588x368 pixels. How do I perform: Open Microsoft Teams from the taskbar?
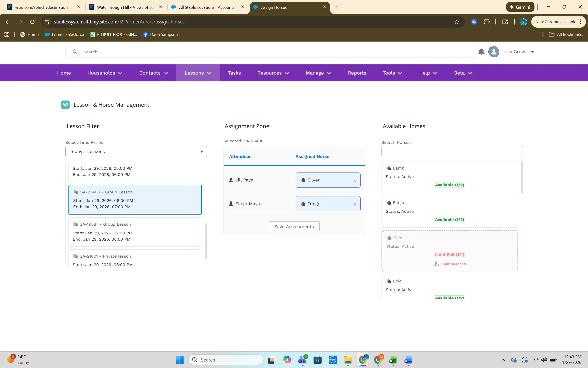point(302,360)
